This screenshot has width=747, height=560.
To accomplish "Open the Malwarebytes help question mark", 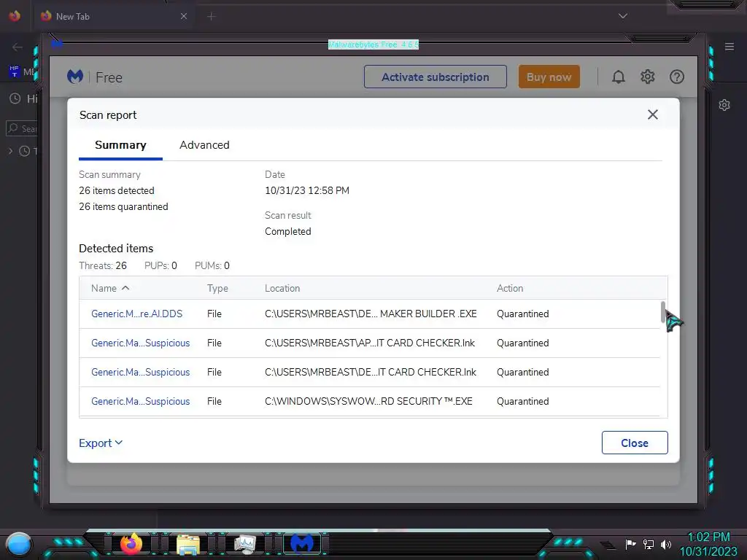I will pos(676,77).
